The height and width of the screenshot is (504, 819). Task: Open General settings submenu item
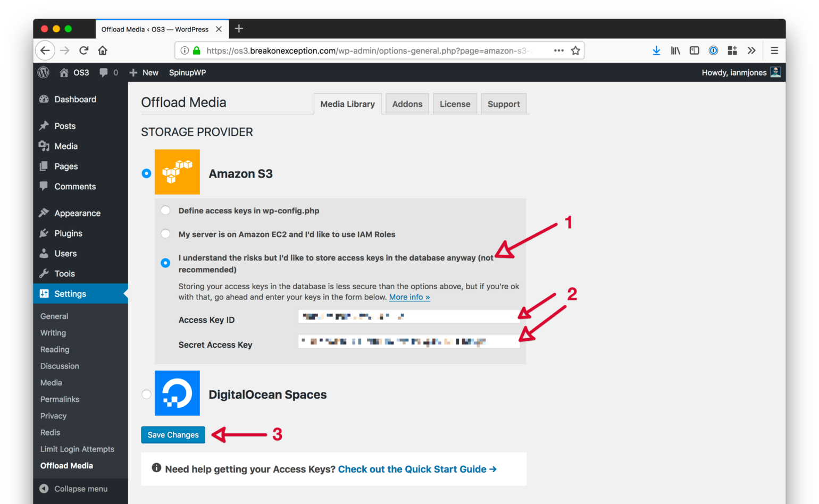coord(54,316)
